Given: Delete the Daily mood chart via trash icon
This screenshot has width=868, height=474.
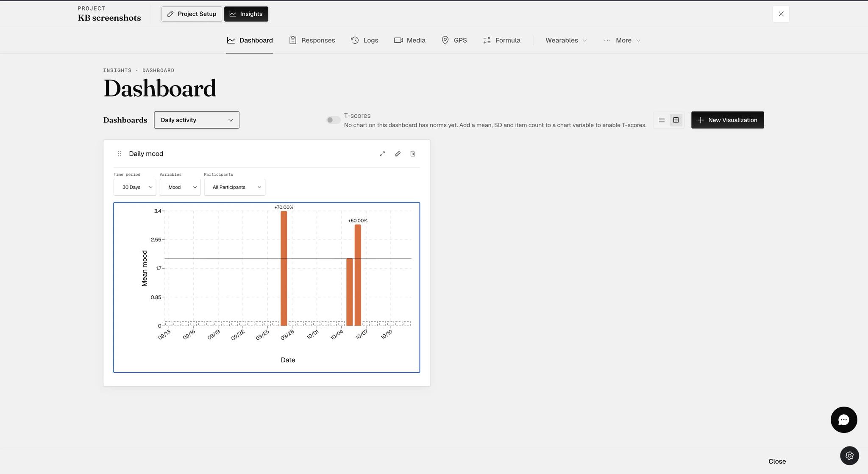Looking at the screenshot, I should click(413, 154).
